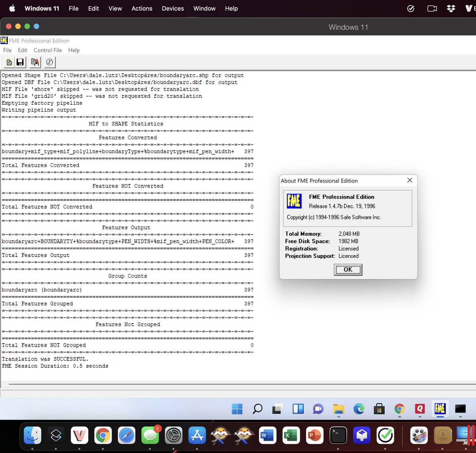Launch Microsoft Word from the Dock
This screenshot has height=453, width=476.
point(268,436)
